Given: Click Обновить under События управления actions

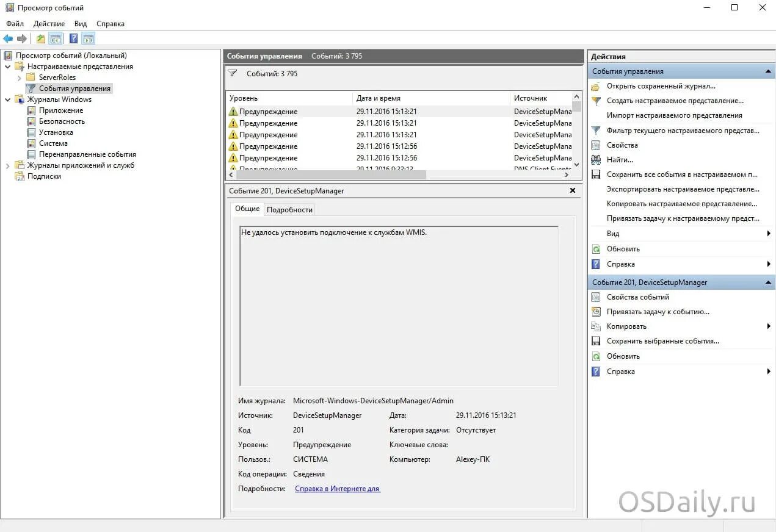Looking at the screenshot, I should tap(623, 249).
